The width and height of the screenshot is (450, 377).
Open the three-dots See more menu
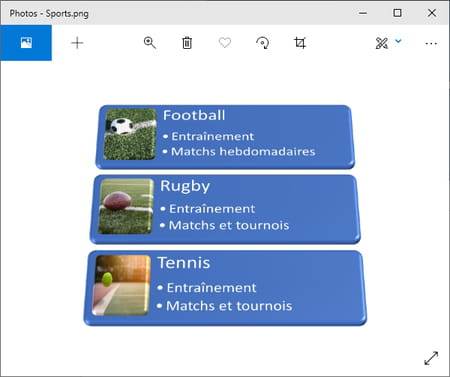click(x=431, y=43)
